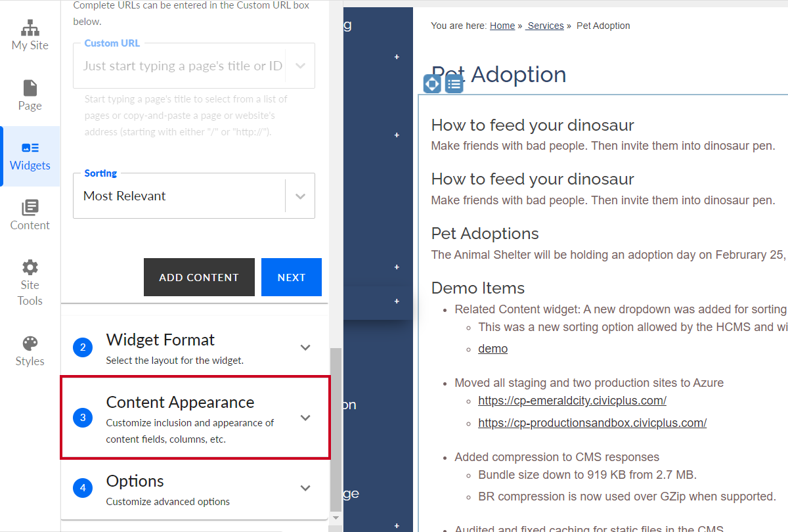This screenshot has width=788, height=532.
Task: Click the ADD CONTENT button
Action: [199, 277]
